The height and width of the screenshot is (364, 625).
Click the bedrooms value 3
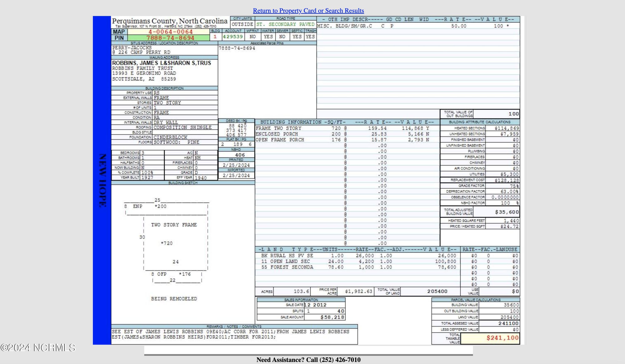(143, 153)
